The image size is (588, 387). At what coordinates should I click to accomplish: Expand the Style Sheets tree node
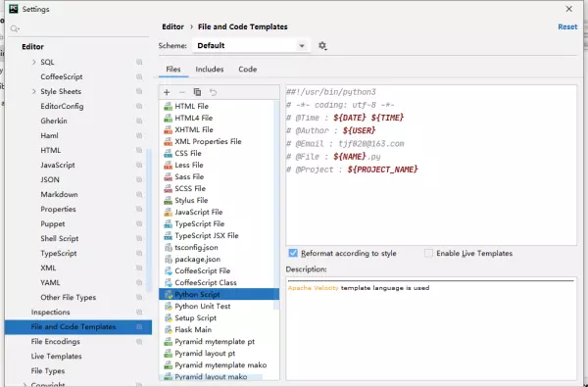click(x=34, y=91)
